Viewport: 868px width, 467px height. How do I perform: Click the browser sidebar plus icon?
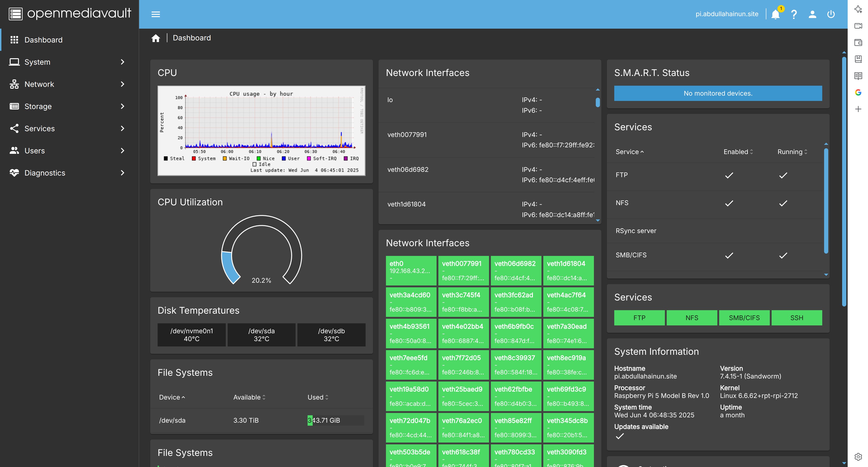coord(858,109)
